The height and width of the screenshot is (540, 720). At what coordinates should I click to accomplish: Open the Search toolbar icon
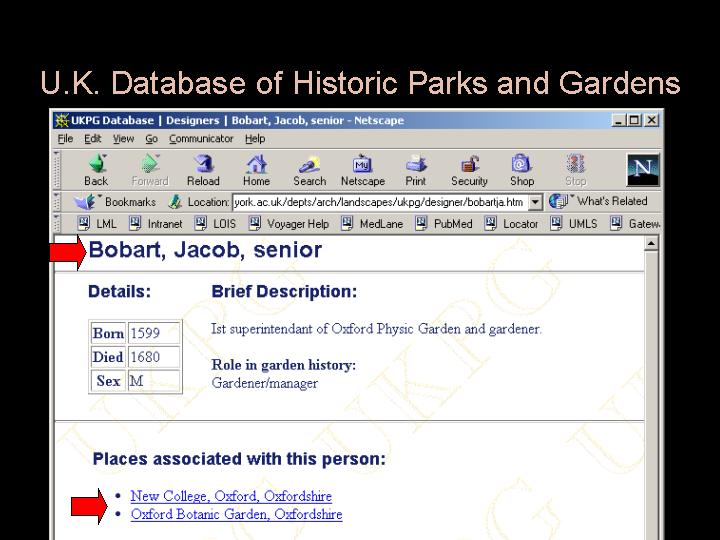point(309,169)
